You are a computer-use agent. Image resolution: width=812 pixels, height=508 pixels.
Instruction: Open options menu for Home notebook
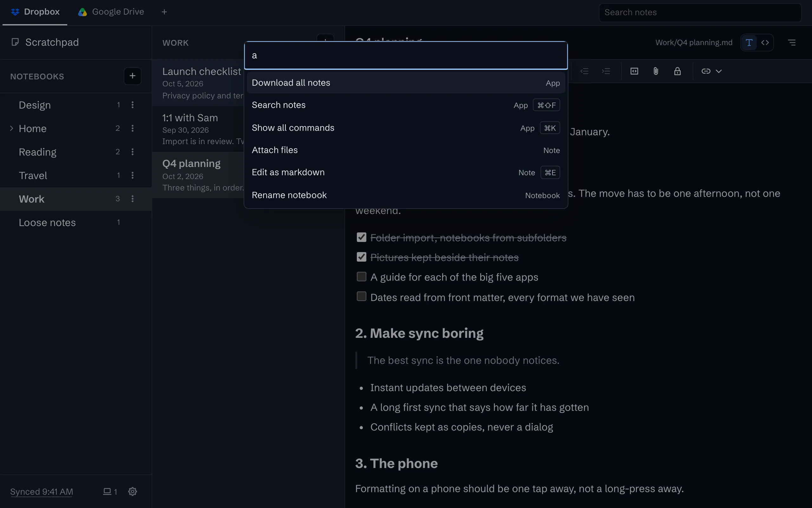pos(133,128)
